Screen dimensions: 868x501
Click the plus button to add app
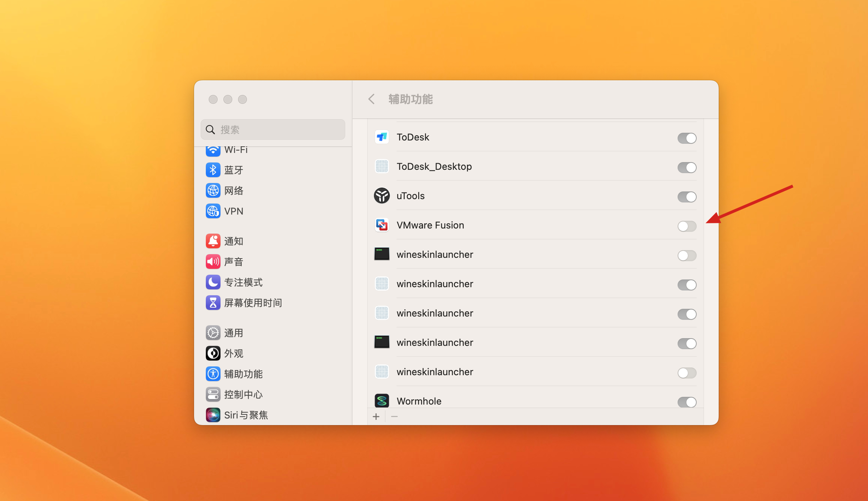376,417
